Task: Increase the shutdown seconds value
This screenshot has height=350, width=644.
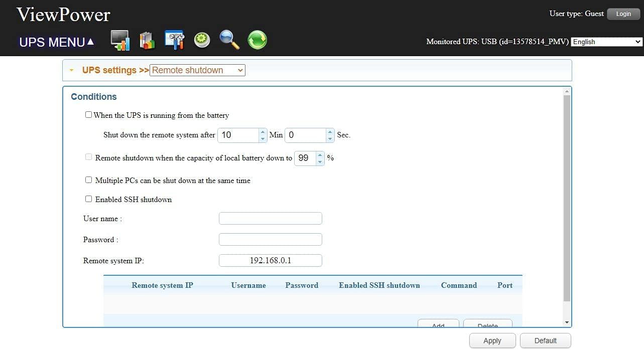Action: tap(330, 132)
